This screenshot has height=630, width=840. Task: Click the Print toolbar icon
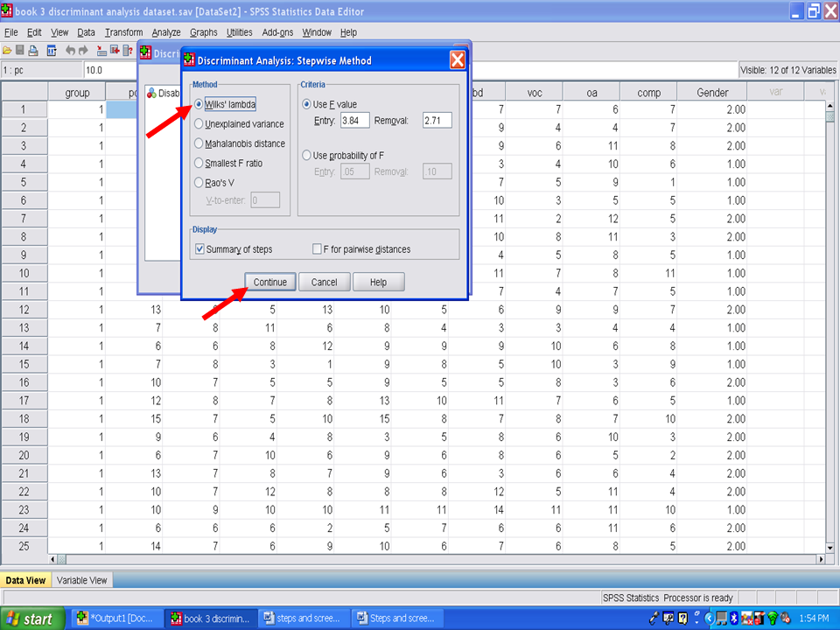(x=33, y=51)
